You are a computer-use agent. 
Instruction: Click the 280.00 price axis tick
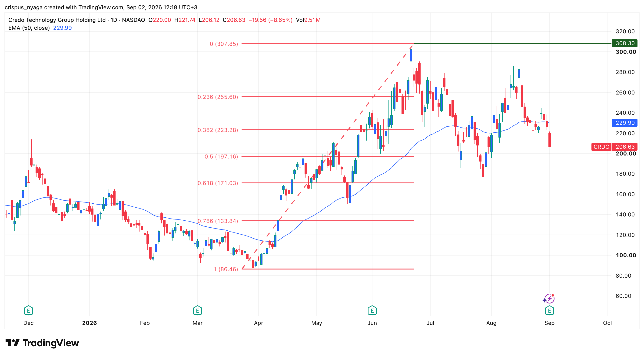pyautogui.click(x=625, y=72)
